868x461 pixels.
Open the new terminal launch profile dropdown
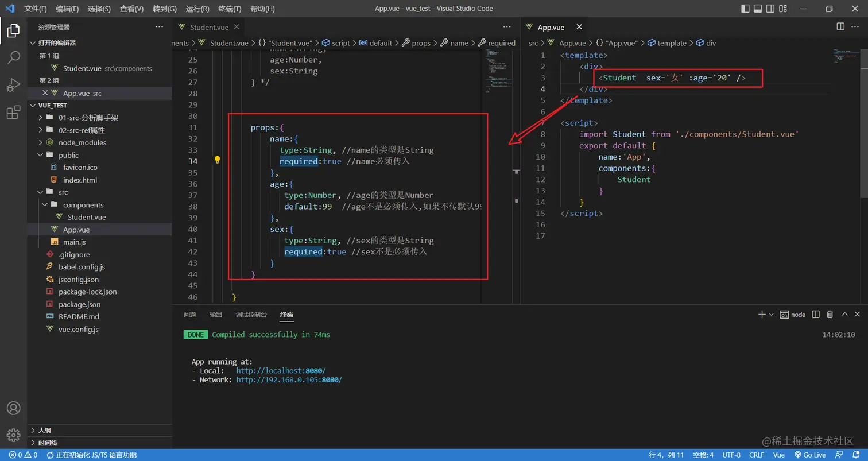772,315
